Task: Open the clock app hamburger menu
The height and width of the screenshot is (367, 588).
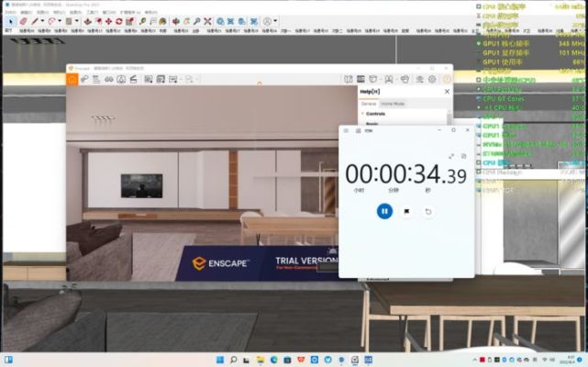Action: tap(346, 130)
